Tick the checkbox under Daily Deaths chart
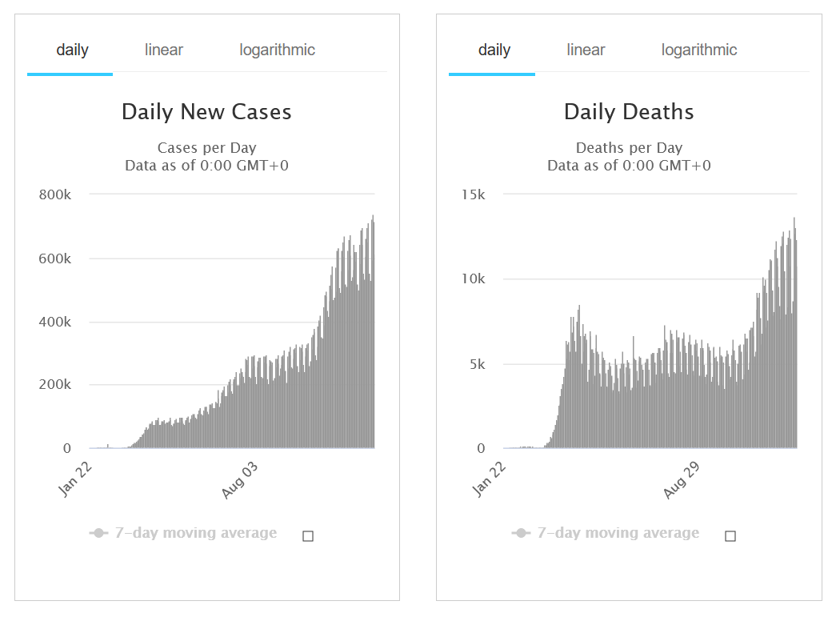 [x=730, y=536]
